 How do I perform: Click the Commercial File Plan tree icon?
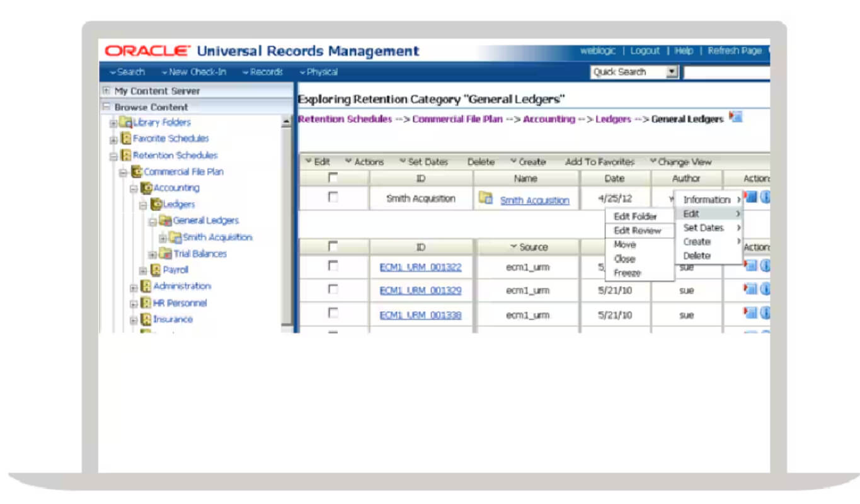click(x=137, y=171)
